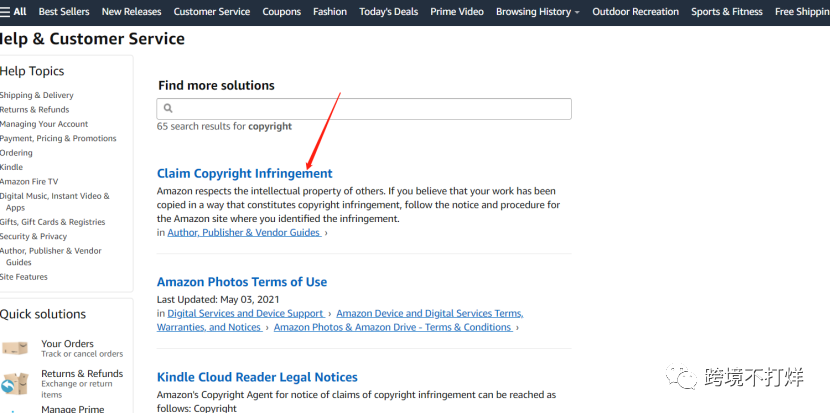Open Returns & Refunds box icon
Image resolution: width=830 pixels, height=413 pixels.
[15, 383]
